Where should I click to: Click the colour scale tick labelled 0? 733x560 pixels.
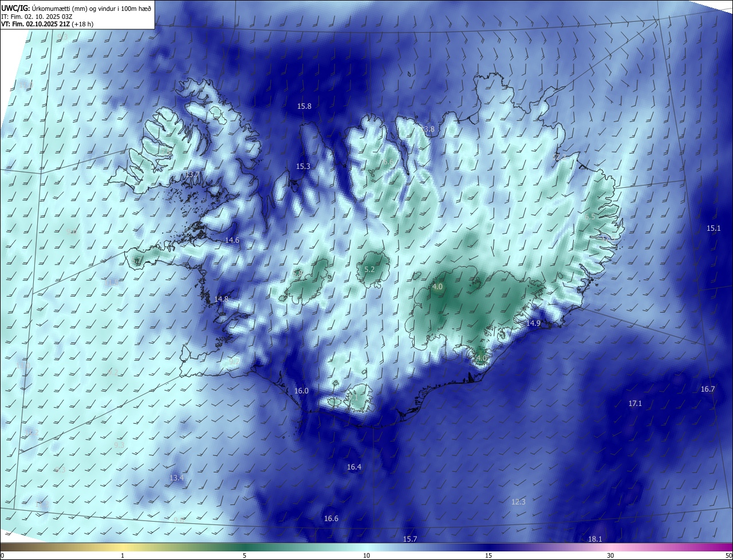click(2, 556)
